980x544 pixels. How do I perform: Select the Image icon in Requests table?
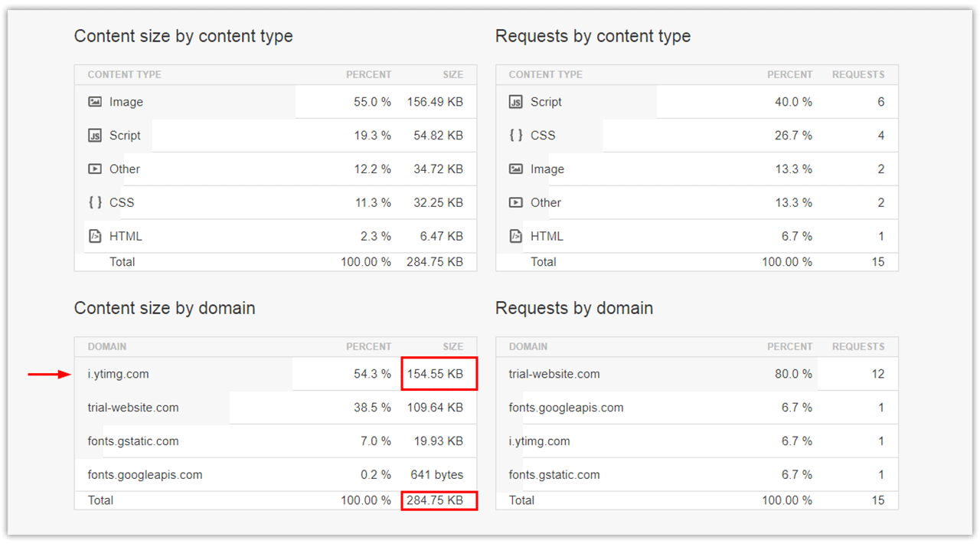pyautogui.click(x=516, y=169)
